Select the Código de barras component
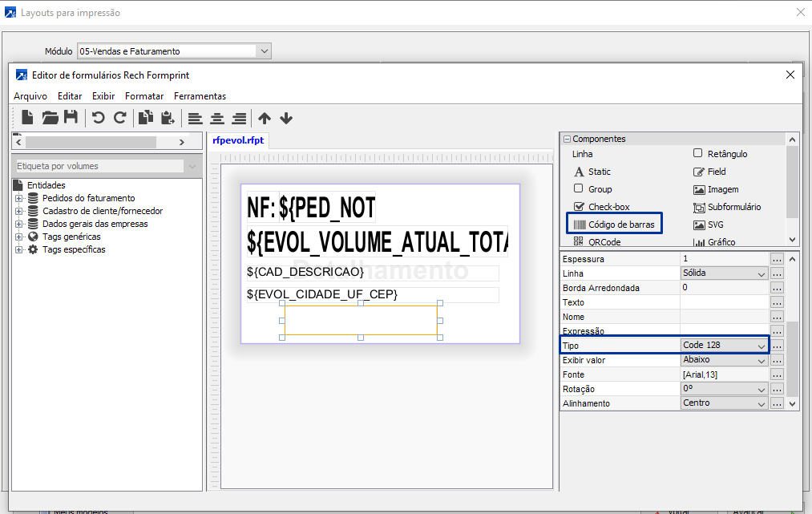The height and width of the screenshot is (514, 812). click(615, 225)
